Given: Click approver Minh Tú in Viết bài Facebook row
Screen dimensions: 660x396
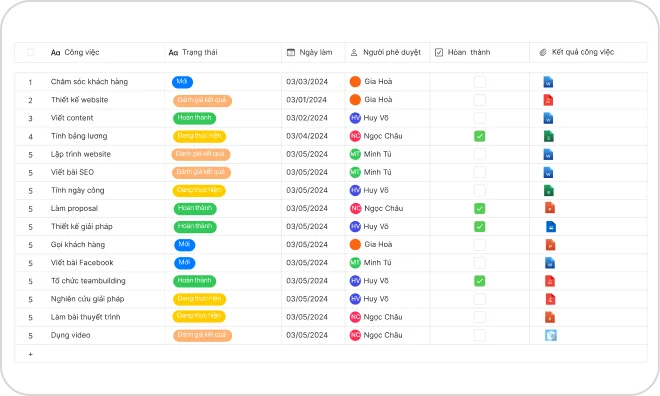Looking at the screenshot, I should tap(370, 263).
